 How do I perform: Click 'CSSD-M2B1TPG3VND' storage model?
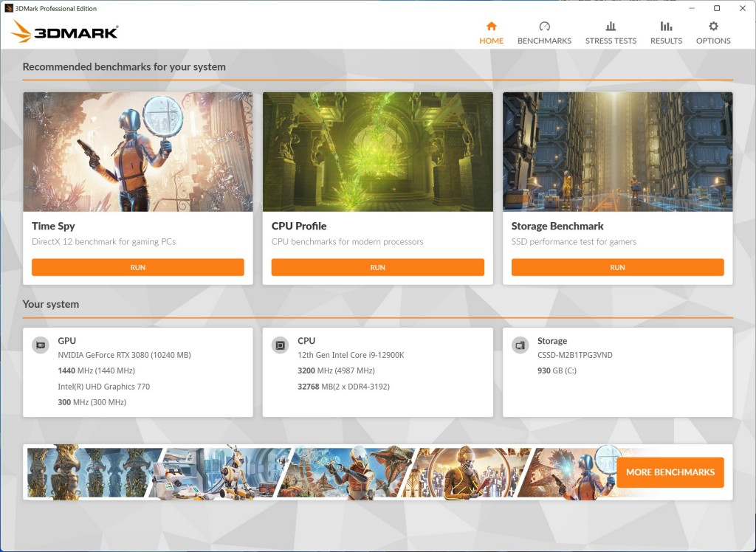574,355
